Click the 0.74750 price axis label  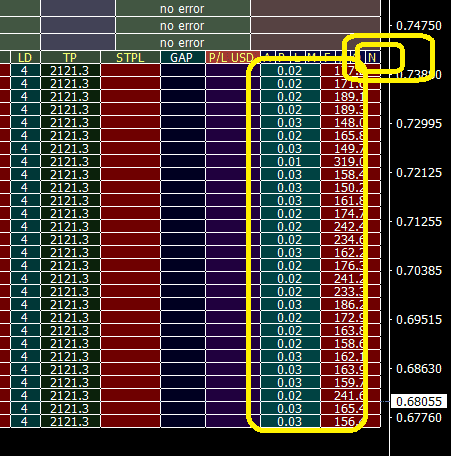(x=419, y=26)
